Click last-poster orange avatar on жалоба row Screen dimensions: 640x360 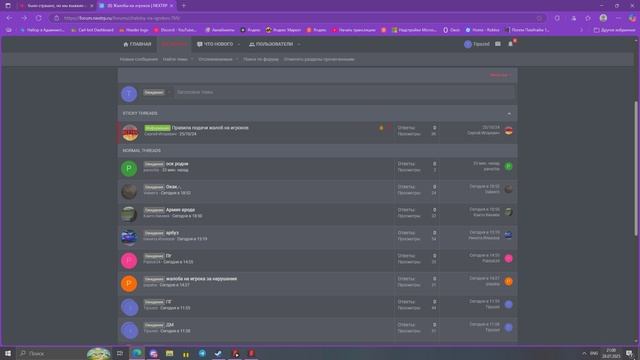pos(509,281)
